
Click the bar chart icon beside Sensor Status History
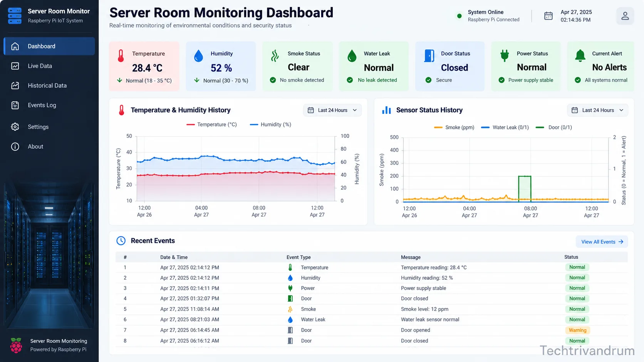tap(386, 110)
